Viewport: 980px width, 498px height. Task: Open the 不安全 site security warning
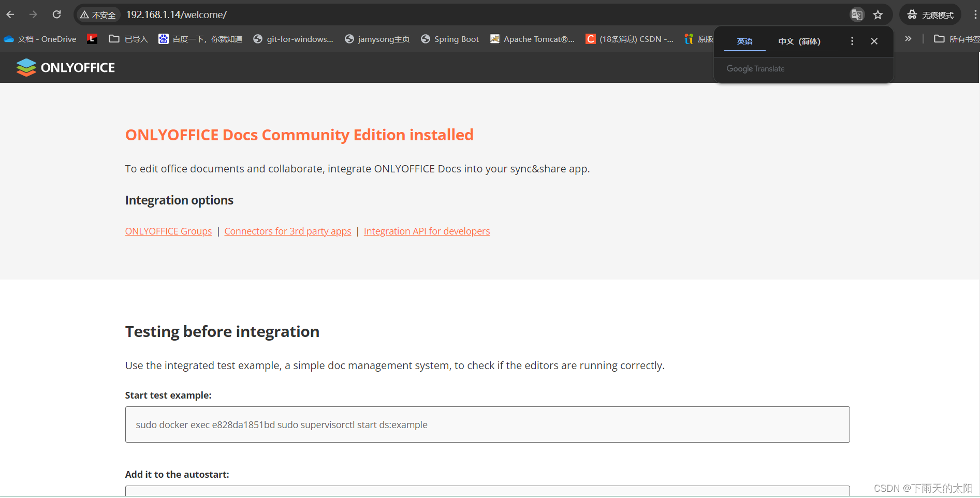coord(98,15)
